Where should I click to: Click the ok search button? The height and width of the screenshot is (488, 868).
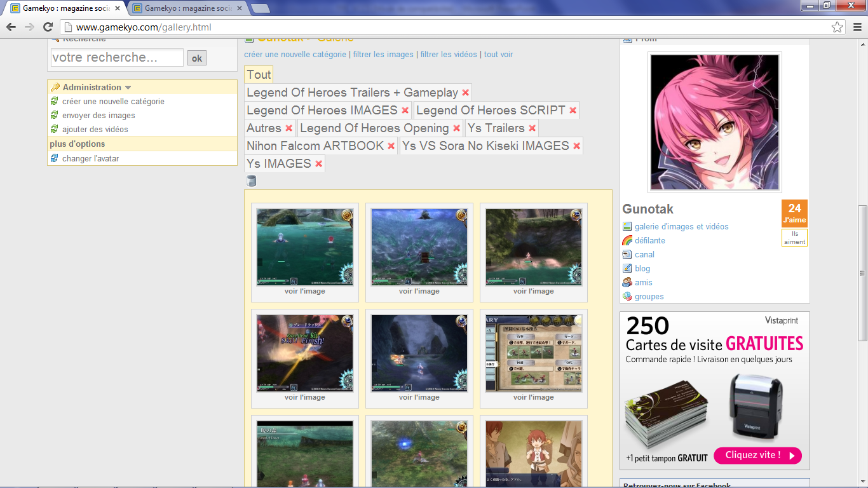197,58
